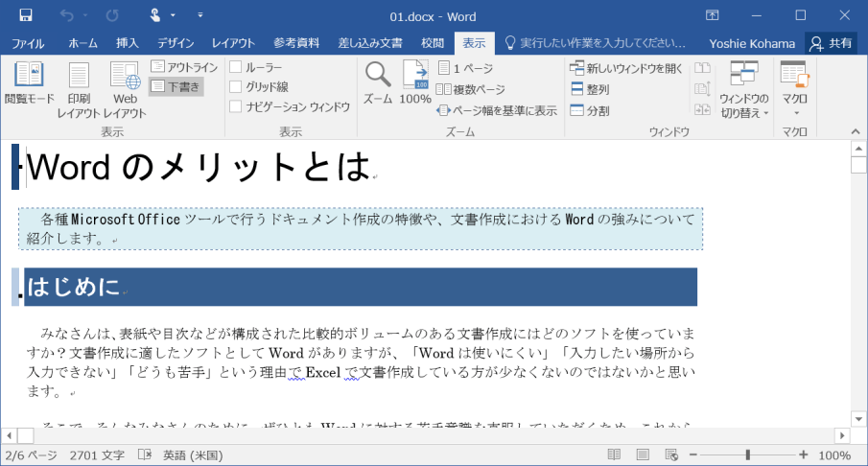Viewport: 868px width, 466px height.
Task: Switch to web layout via status bar icon
Action: [x=671, y=454]
